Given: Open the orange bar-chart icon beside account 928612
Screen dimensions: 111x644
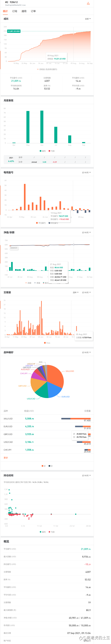Looking at the screenshot, I should click(88, 3).
